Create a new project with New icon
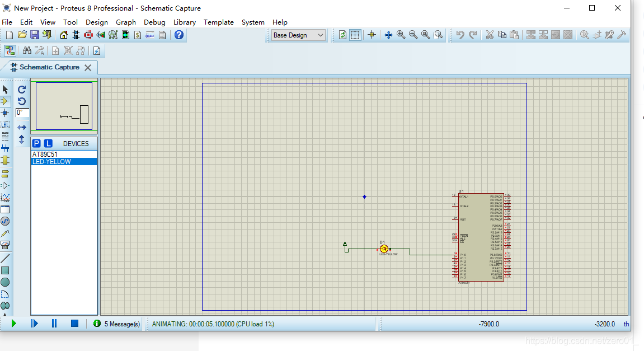This screenshot has width=644, height=351. pos(10,35)
